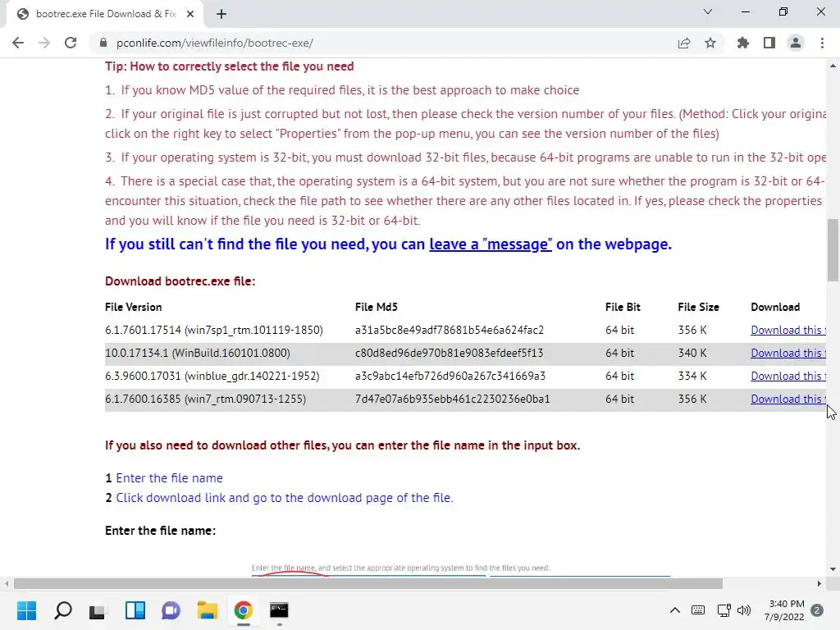The width and height of the screenshot is (840, 630).
Task: Download the 10.0.17134.1 WinBuild file
Action: (788, 353)
